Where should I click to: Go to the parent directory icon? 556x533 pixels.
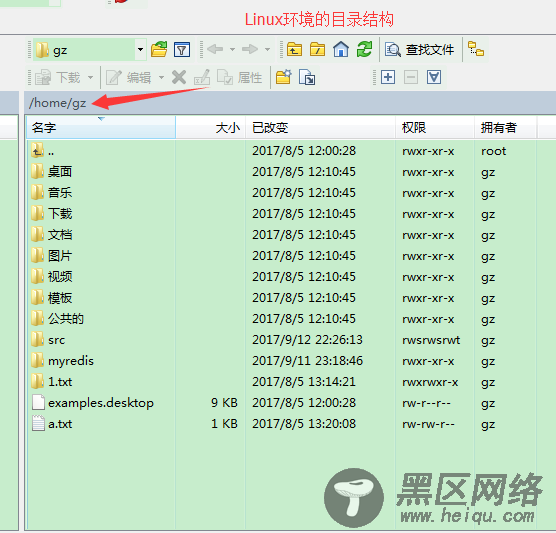point(294,49)
